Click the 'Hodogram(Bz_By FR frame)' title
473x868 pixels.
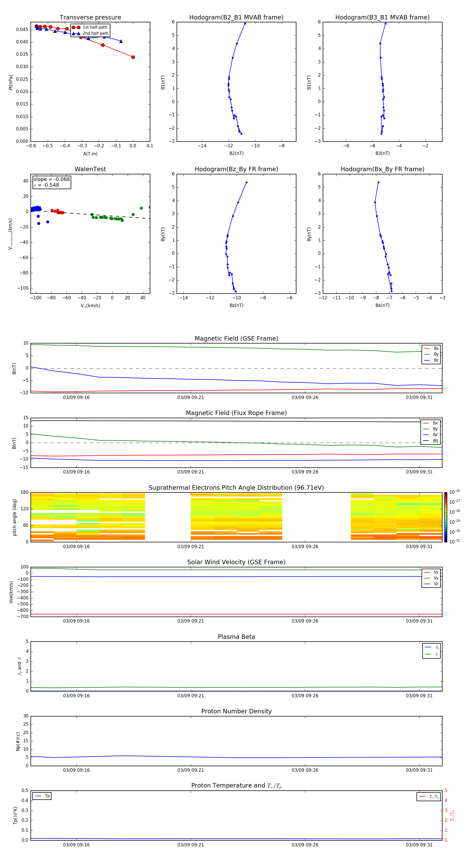(x=236, y=169)
